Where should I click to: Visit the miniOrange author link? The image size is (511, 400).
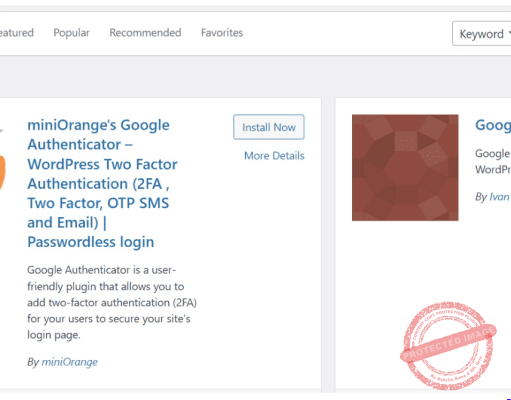point(70,362)
